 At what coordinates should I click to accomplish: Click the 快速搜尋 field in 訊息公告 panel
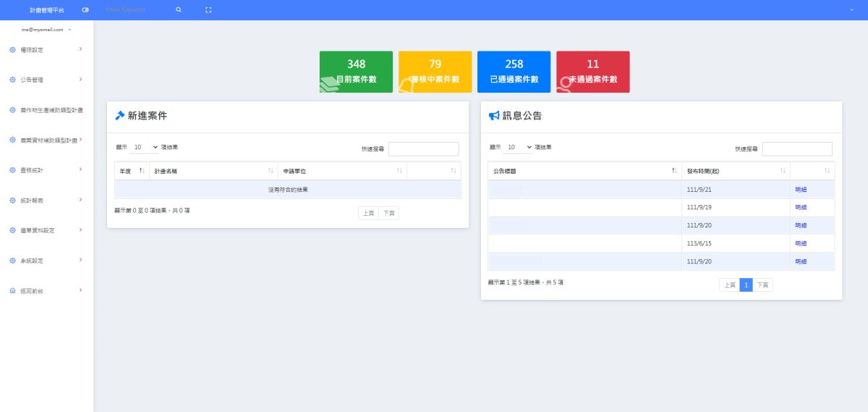797,149
